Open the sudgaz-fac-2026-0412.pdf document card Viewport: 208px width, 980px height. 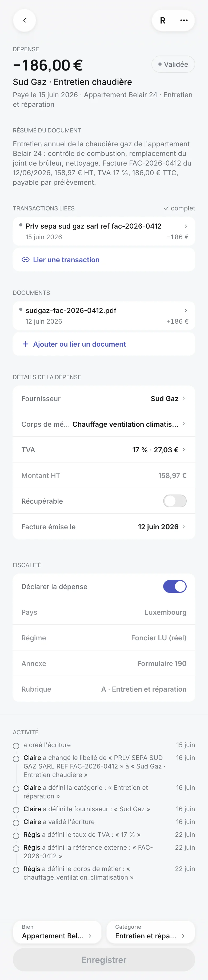point(104,316)
